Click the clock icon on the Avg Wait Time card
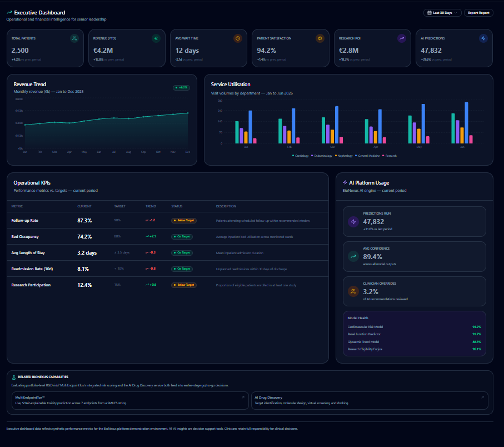 (238, 38)
